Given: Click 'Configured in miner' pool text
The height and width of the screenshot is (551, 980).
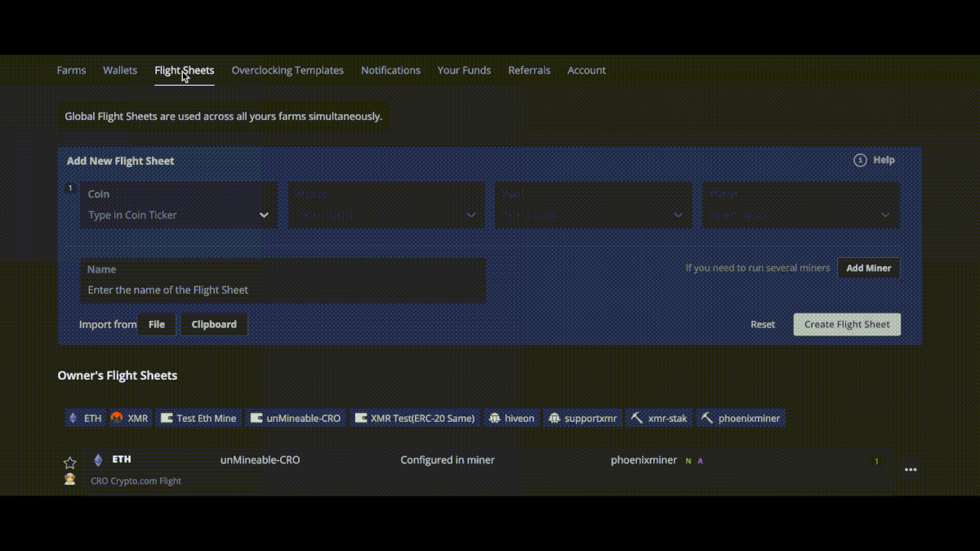Looking at the screenshot, I should 448,460.
